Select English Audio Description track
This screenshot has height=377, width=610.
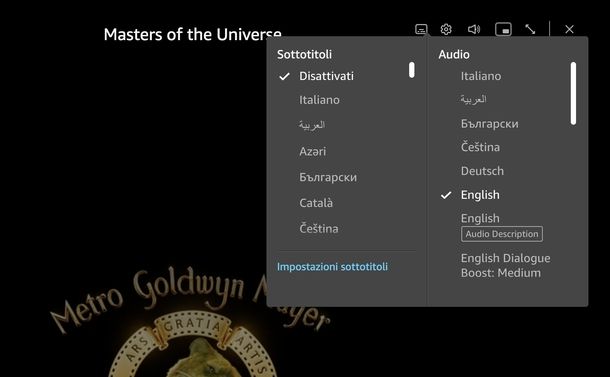click(x=501, y=226)
